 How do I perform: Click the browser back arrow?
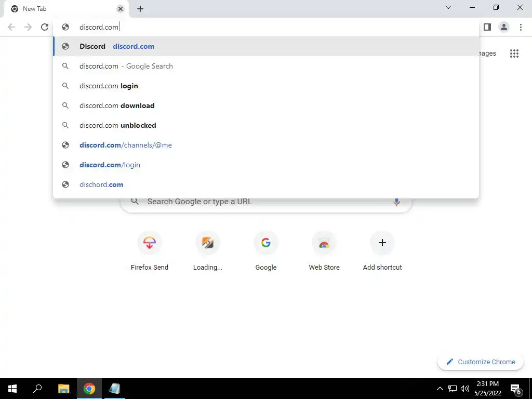click(x=11, y=27)
